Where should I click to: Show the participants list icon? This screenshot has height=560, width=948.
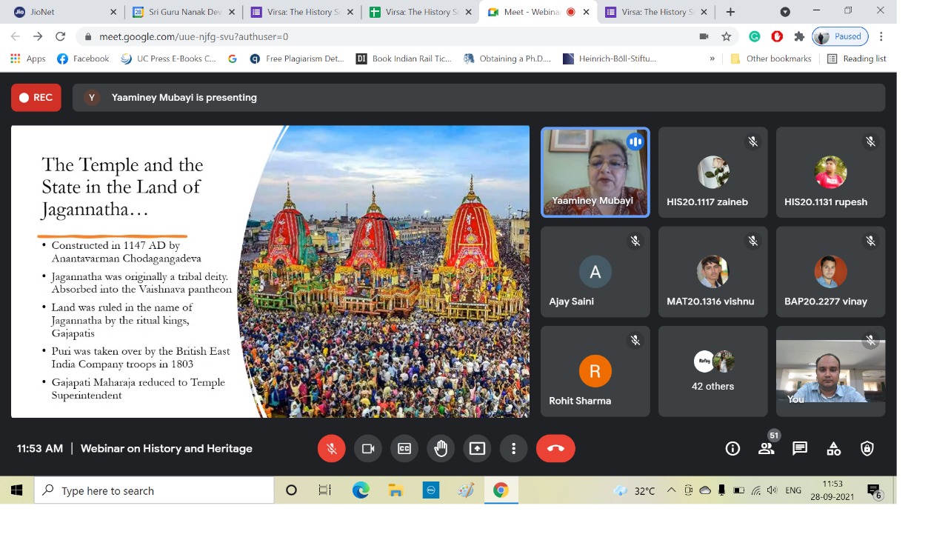tap(767, 448)
